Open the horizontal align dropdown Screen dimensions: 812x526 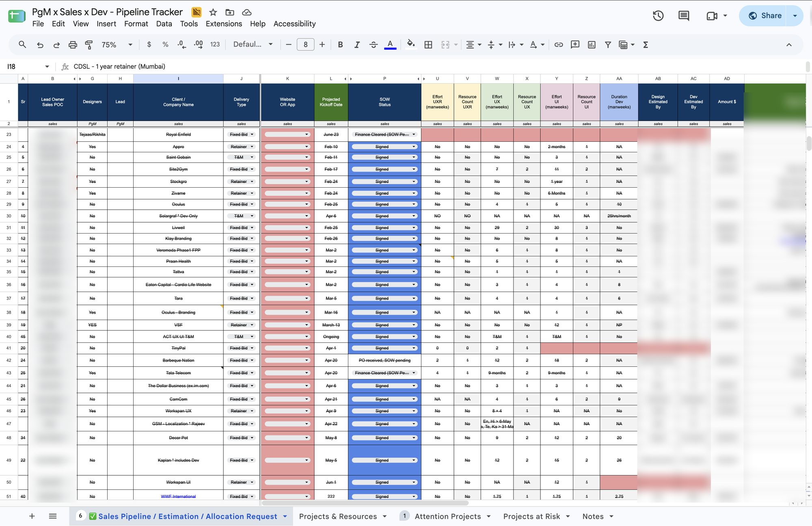pyautogui.click(x=473, y=45)
